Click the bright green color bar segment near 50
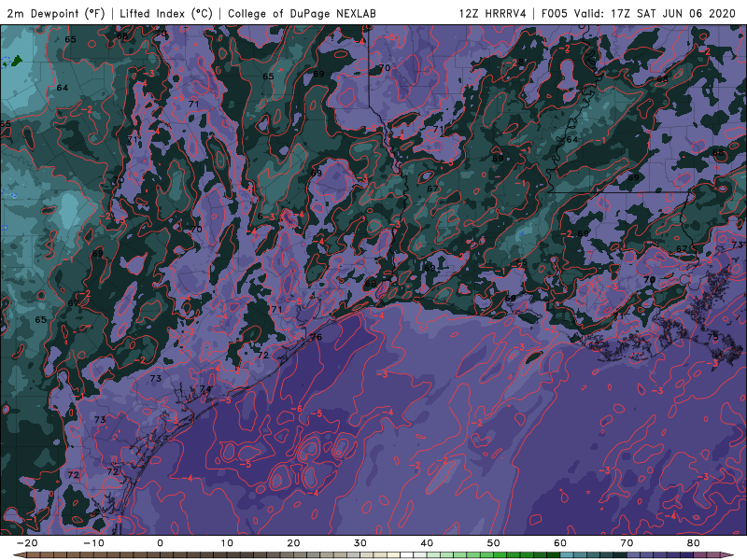 point(500,555)
